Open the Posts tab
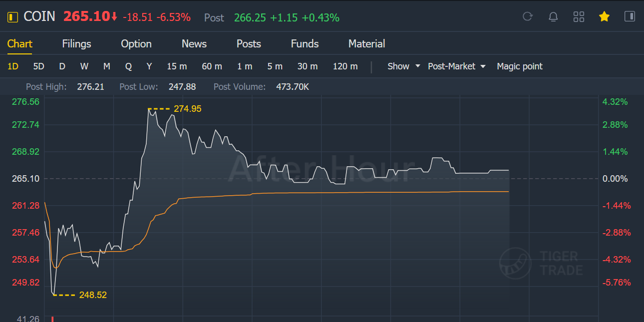 pos(249,44)
